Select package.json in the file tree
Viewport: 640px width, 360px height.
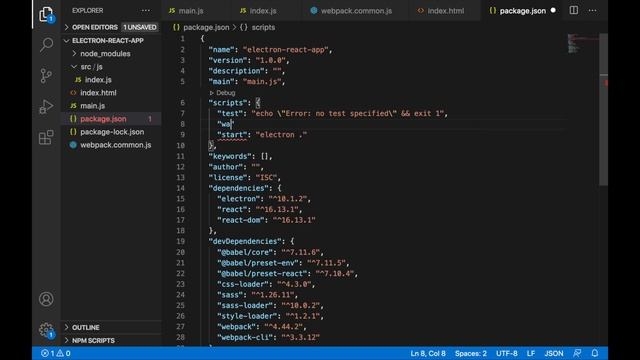pyautogui.click(x=111, y=119)
